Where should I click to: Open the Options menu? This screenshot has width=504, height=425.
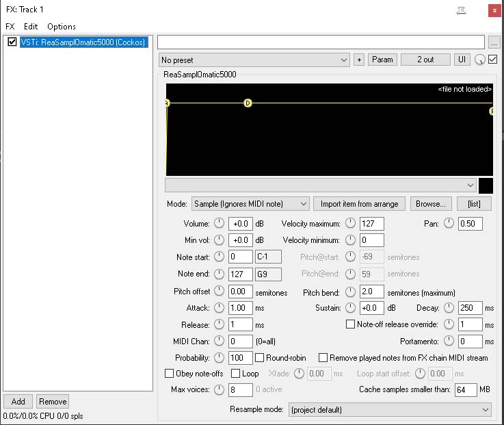pos(62,27)
